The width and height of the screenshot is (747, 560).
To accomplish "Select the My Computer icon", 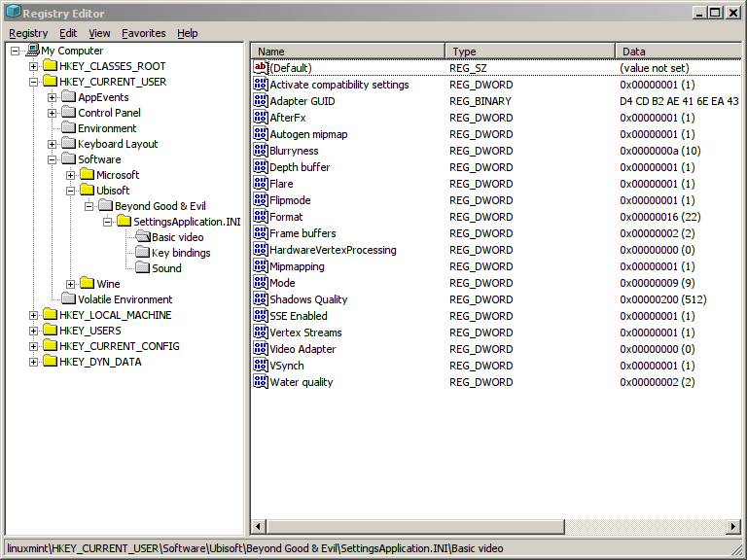I will (32, 50).
